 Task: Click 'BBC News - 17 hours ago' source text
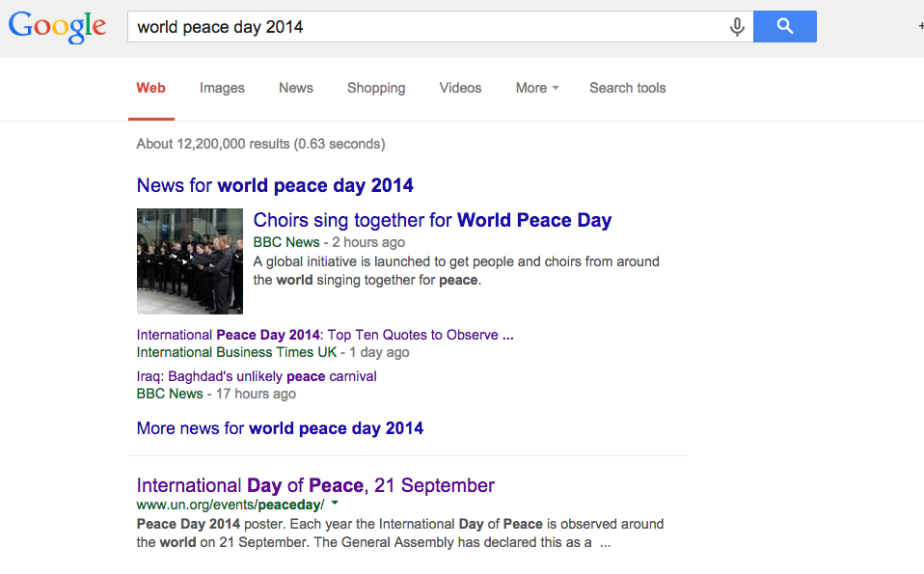(216, 394)
